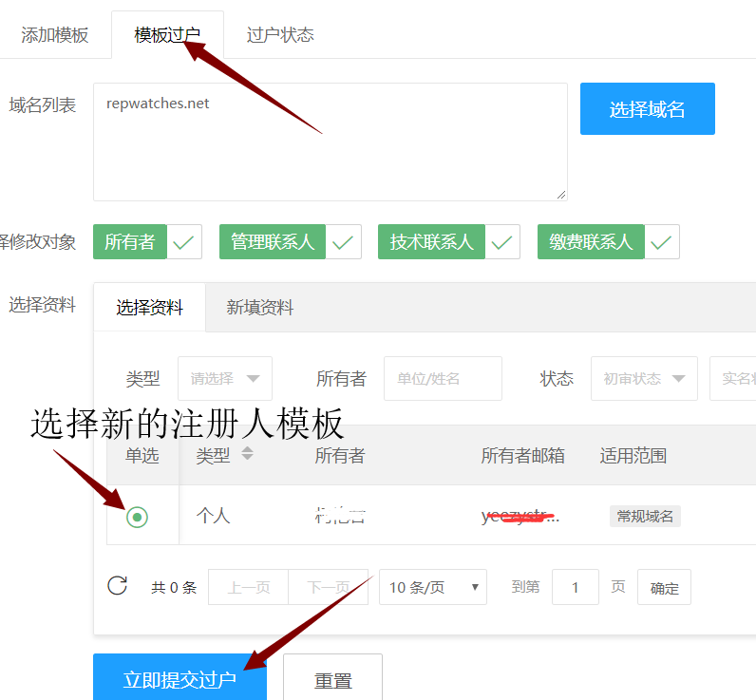Open the 新填资料 sub-tab
This screenshot has height=700, width=756.
pos(259,308)
